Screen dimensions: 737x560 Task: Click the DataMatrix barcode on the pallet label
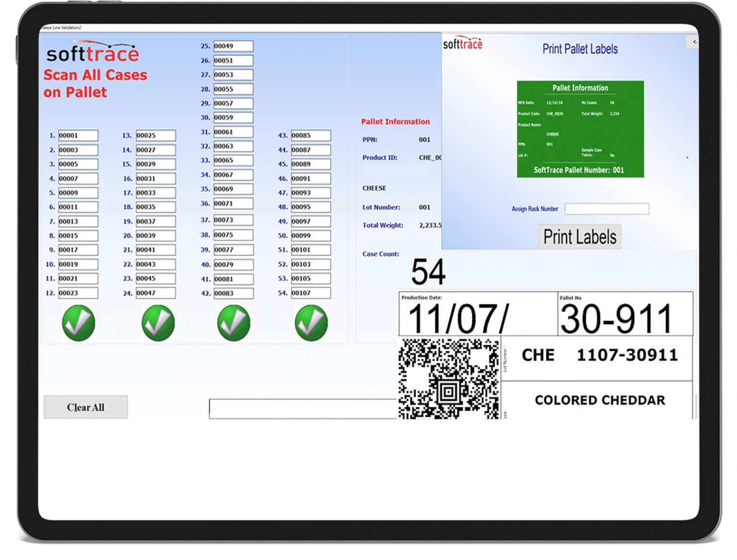[448, 379]
